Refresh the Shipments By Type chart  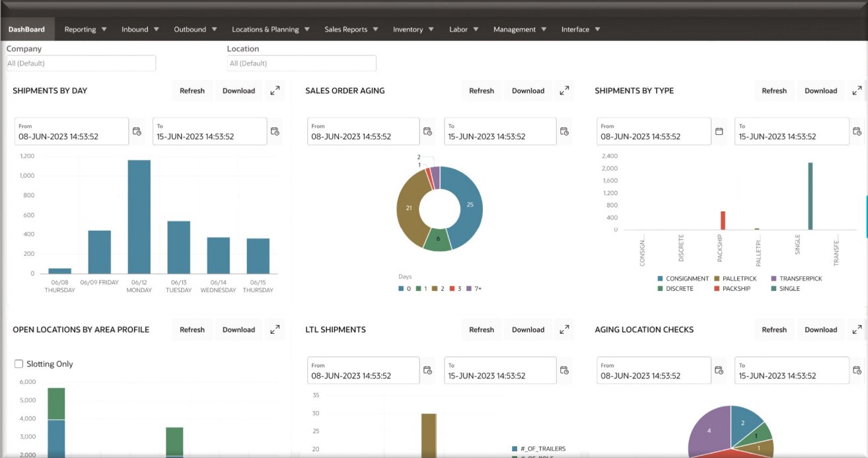pos(774,91)
